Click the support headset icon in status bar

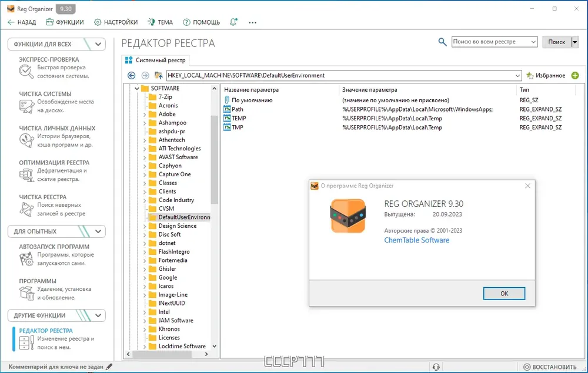436,367
